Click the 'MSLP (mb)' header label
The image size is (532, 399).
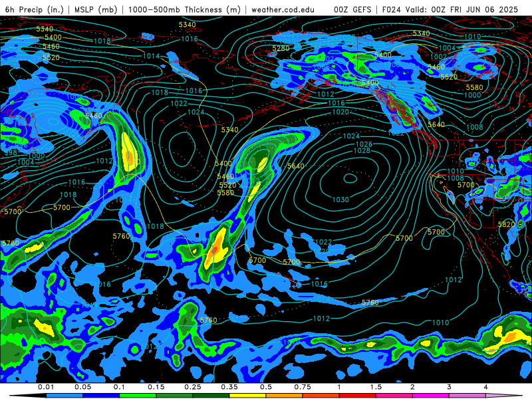(96, 9)
